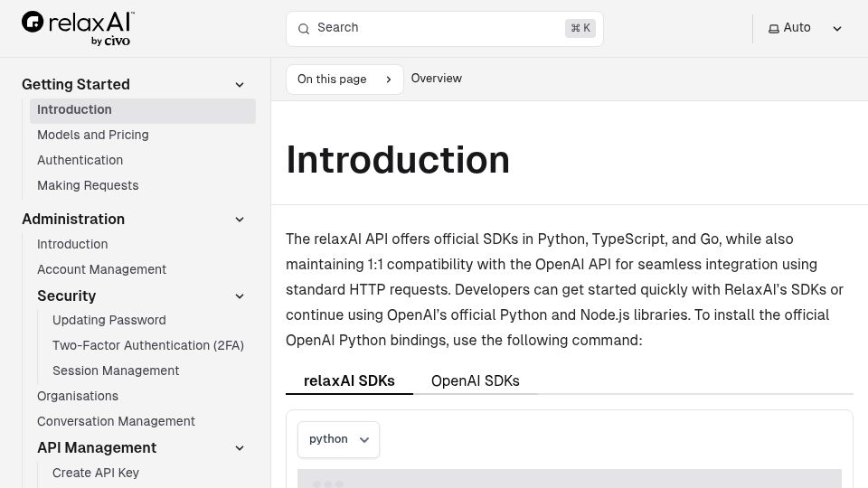Go to the Organisations page
This screenshot has height=488, width=868.
click(78, 396)
